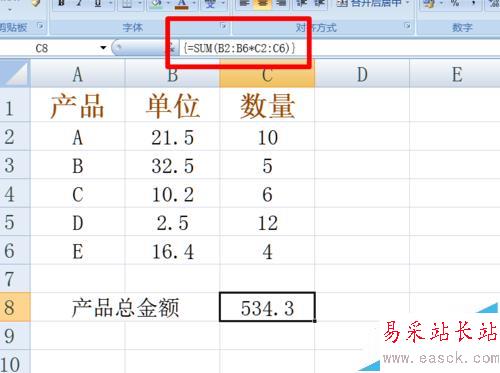Select row 4 header
500x373 pixels.
pyautogui.click(x=15, y=193)
